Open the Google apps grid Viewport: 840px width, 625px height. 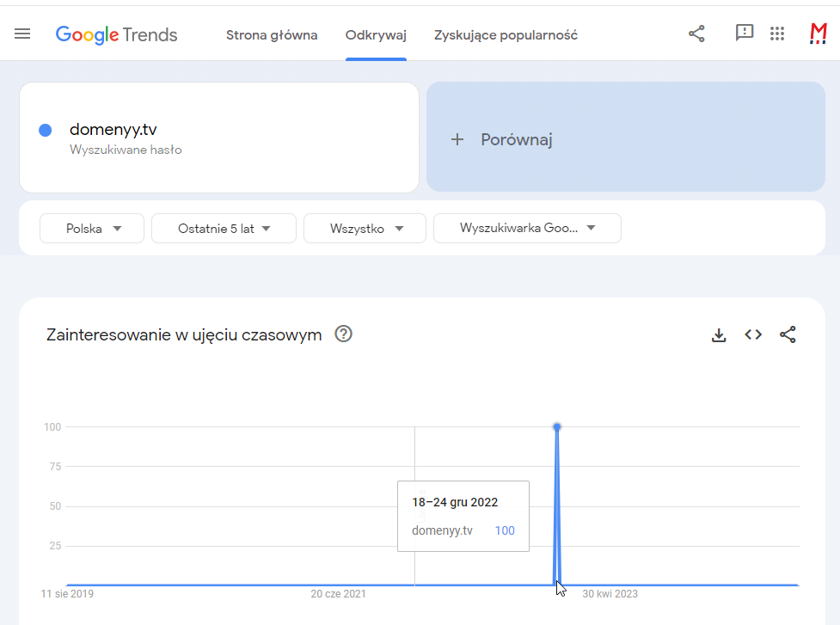777,34
